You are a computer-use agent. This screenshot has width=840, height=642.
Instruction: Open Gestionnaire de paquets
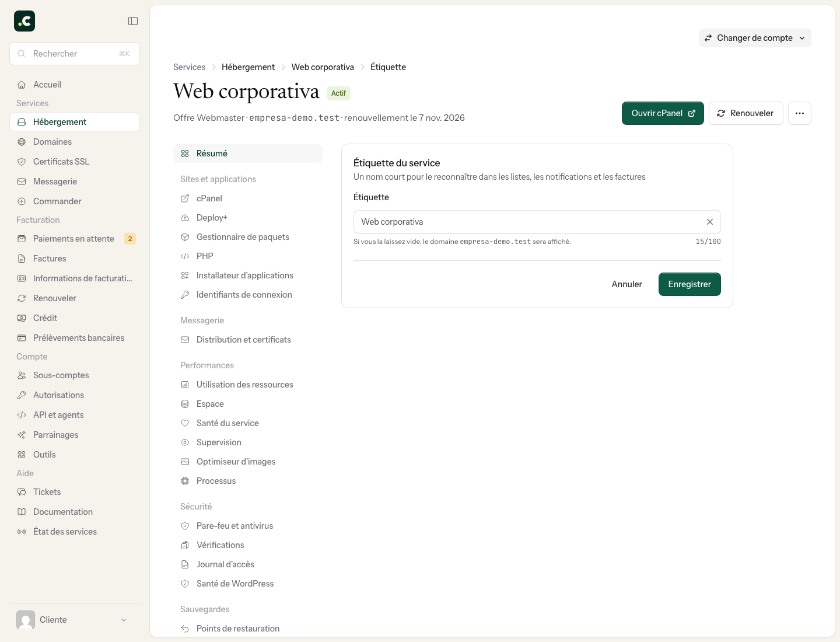pos(248,237)
